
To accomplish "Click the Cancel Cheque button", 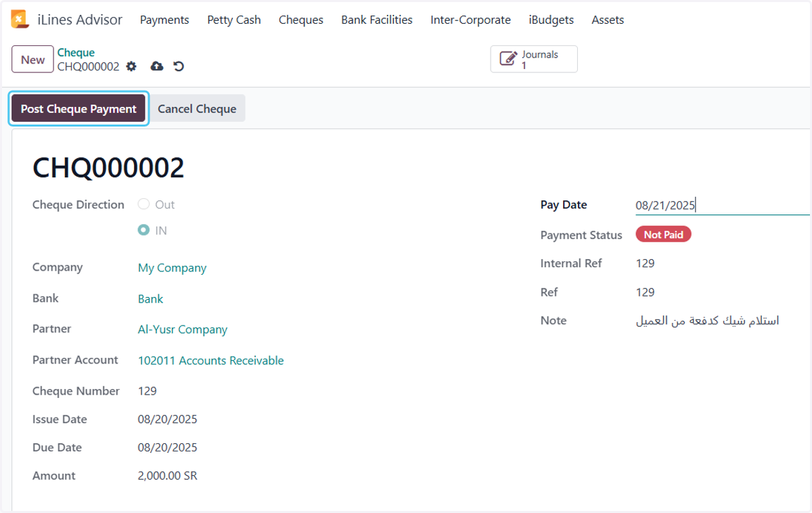I will click(197, 109).
